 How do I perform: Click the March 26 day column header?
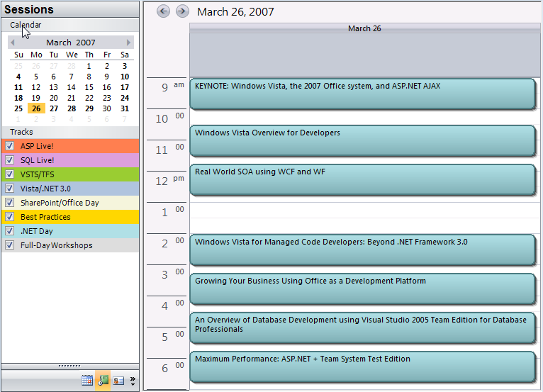(x=364, y=28)
